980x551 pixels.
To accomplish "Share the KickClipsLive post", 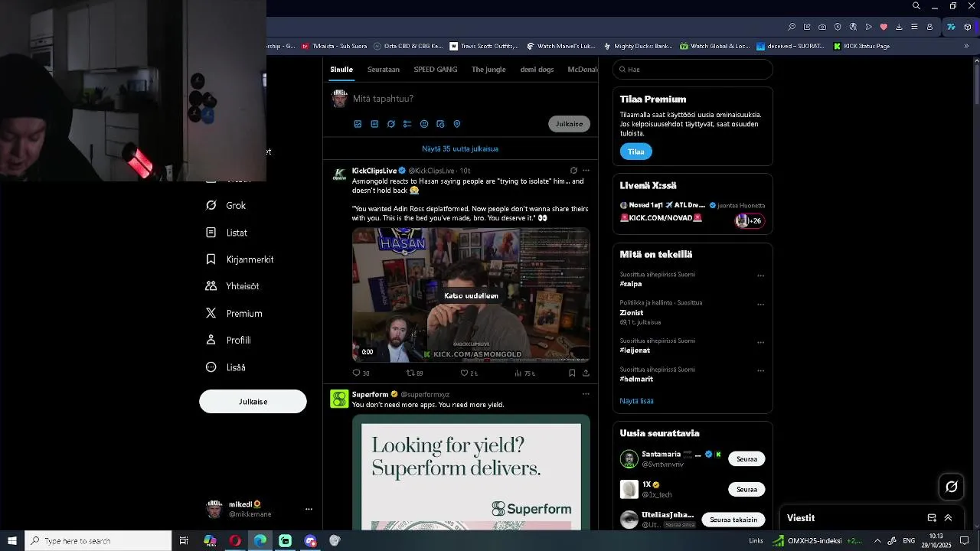I will pos(586,373).
